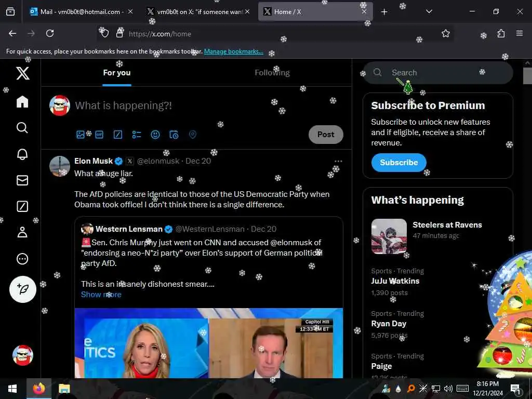
Task: Open the notification center icon in taskbar
Action: pyautogui.click(x=515, y=389)
